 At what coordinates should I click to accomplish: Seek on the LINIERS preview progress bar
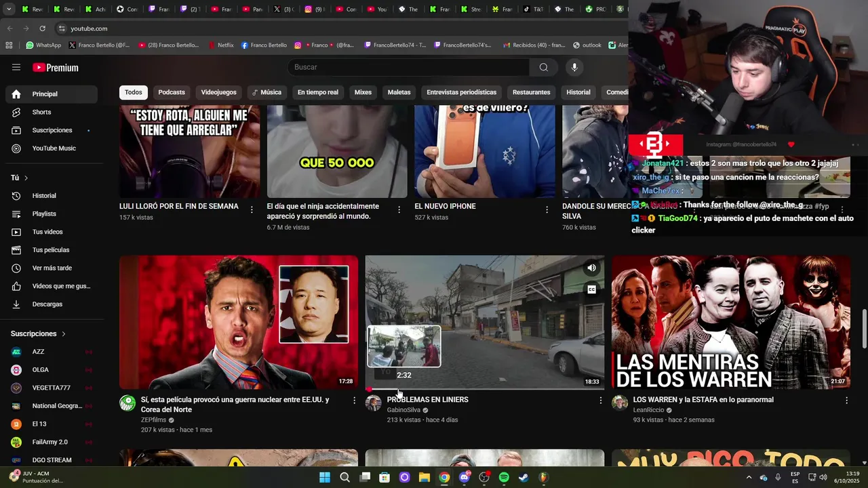pos(485,389)
